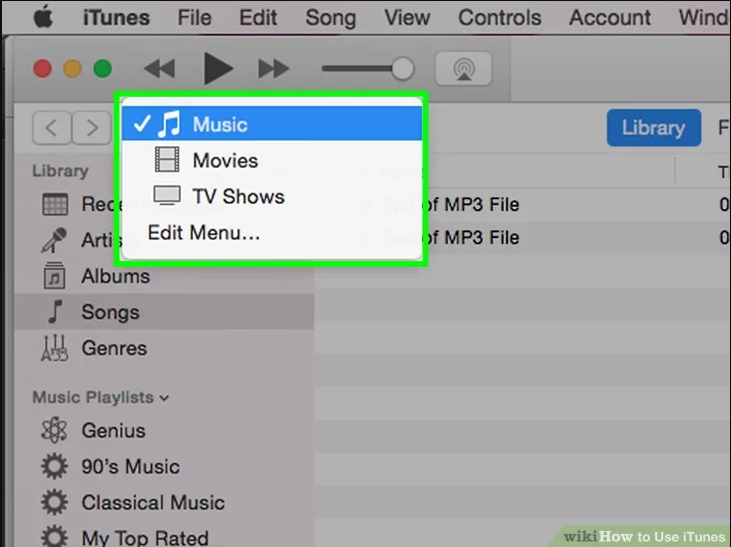Go forward with the right chevron button

(91, 127)
